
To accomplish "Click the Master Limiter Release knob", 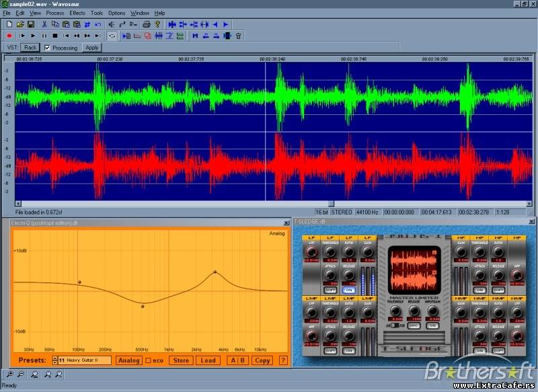I will 414,311.
